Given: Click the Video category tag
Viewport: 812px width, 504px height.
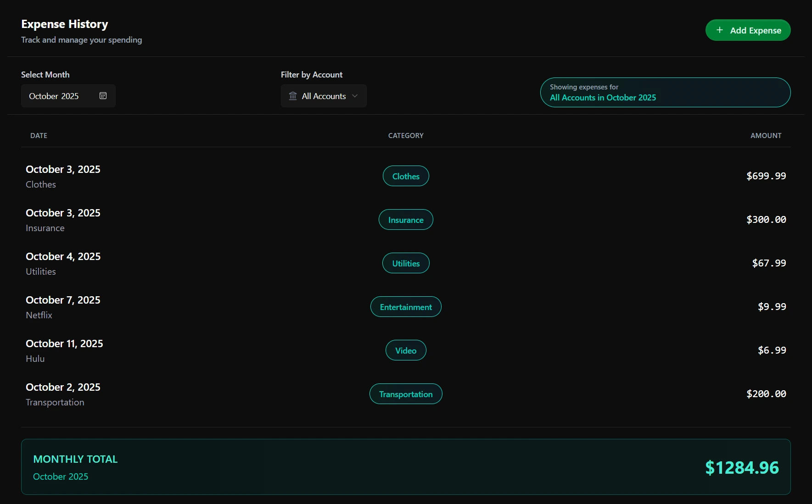Looking at the screenshot, I should [x=405, y=350].
